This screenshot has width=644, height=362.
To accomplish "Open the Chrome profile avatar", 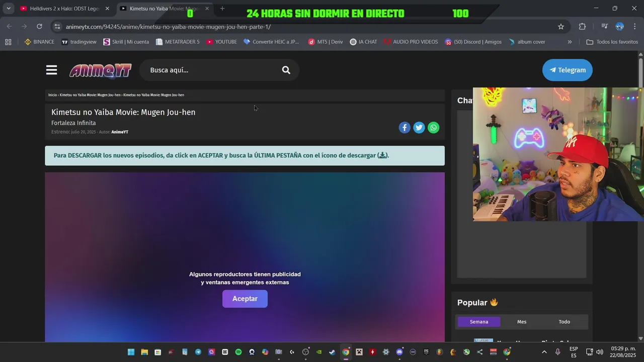I will (620, 27).
